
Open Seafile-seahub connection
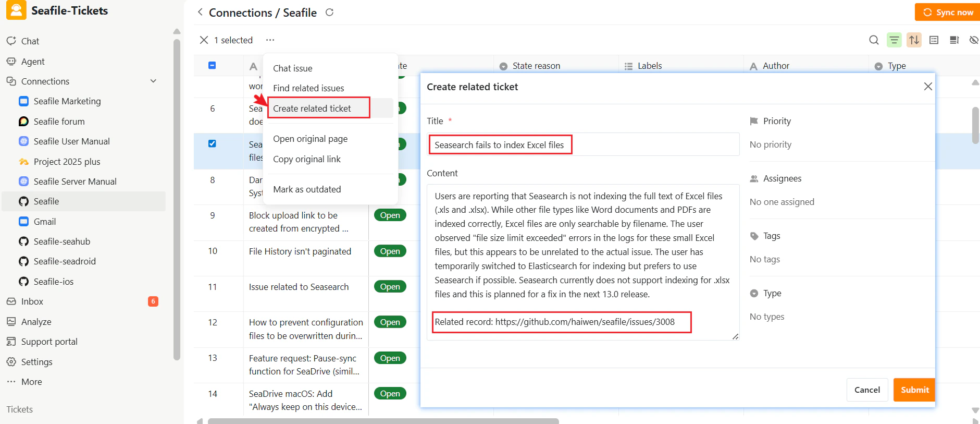click(x=61, y=241)
